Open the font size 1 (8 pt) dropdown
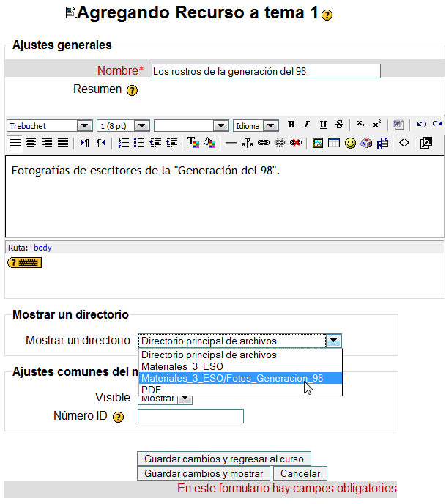Screen dimensions: 446x504 point(123,126)
